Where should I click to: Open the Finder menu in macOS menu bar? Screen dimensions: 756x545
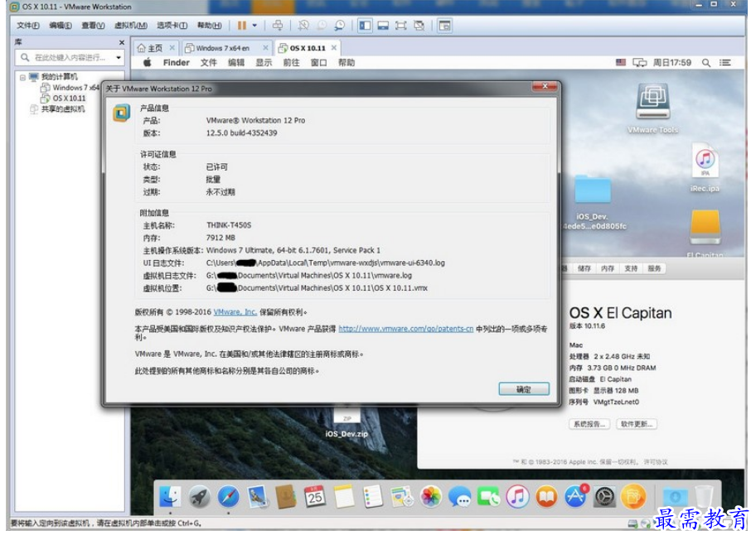(x=176, y=62)
